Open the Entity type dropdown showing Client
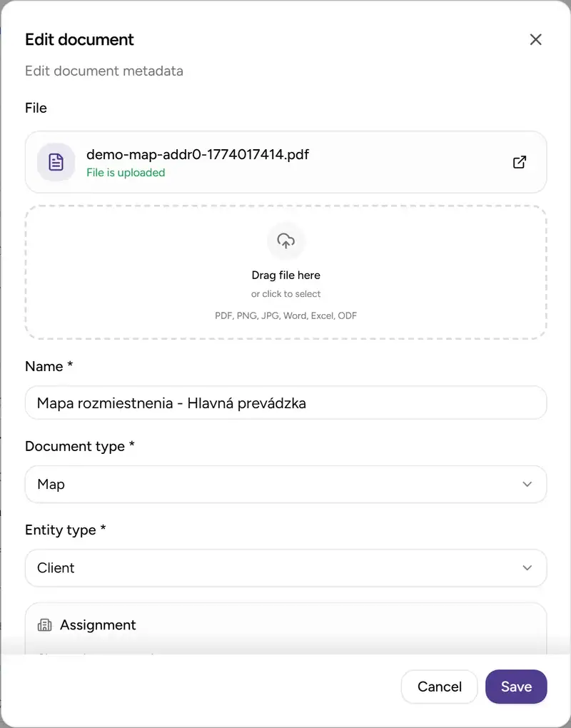 [x=285, y=568]
